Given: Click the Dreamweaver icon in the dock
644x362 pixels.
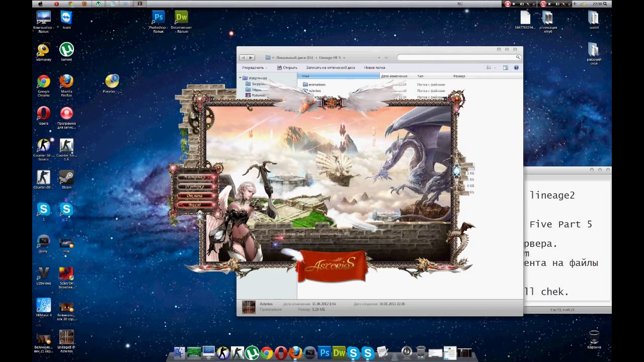Looking at the screenshot, I should click(x=339, y=353).
